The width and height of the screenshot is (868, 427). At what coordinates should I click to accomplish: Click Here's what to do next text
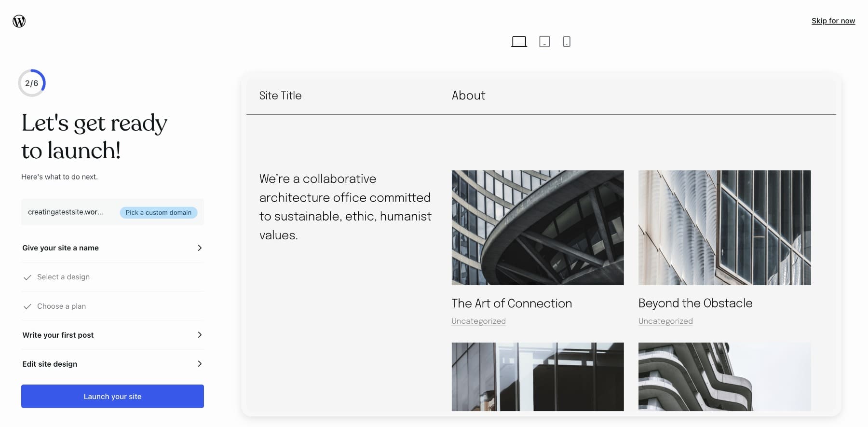(x=59, y=177)
